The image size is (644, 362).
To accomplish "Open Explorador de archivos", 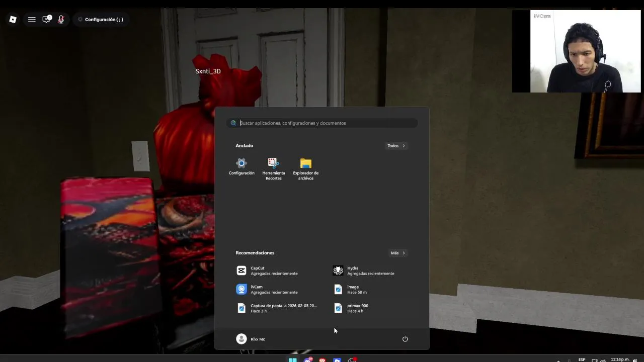I will tap(306, 169).
